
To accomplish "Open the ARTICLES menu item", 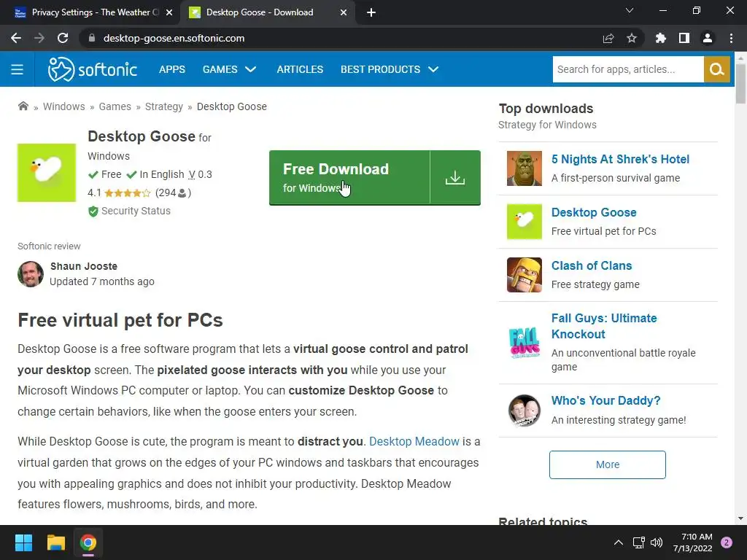I will coord(300,69).
